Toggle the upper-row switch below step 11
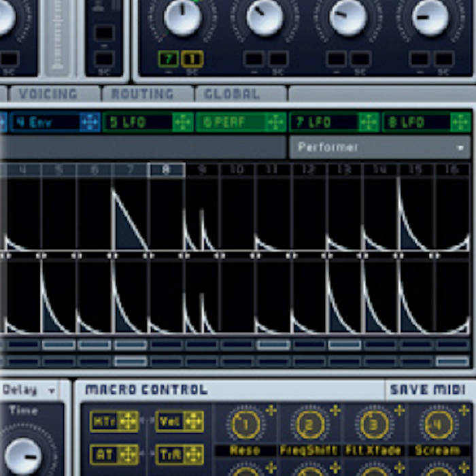 pos(273,345)
